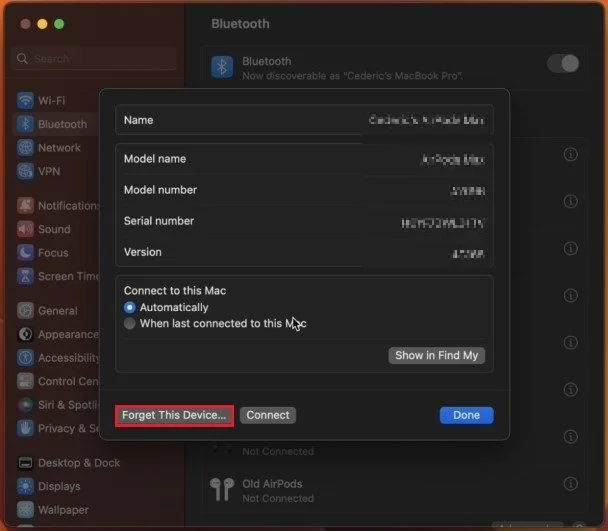Select the Old AirPods device row text
Image resolution: width=608 pixels, height=531 pixels.
[x=272, y=484]
